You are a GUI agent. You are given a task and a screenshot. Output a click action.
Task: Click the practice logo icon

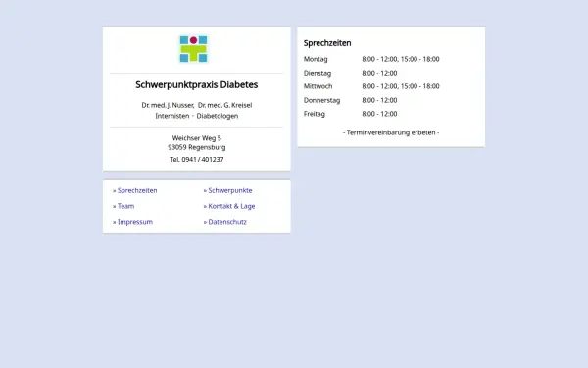click(193, 49)
